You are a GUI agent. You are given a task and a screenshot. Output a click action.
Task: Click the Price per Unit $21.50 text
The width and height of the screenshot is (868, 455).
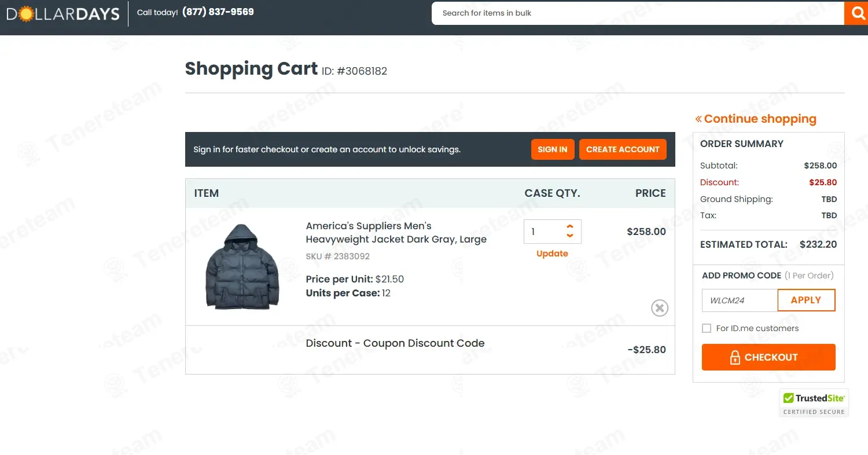tap(355, 279)
